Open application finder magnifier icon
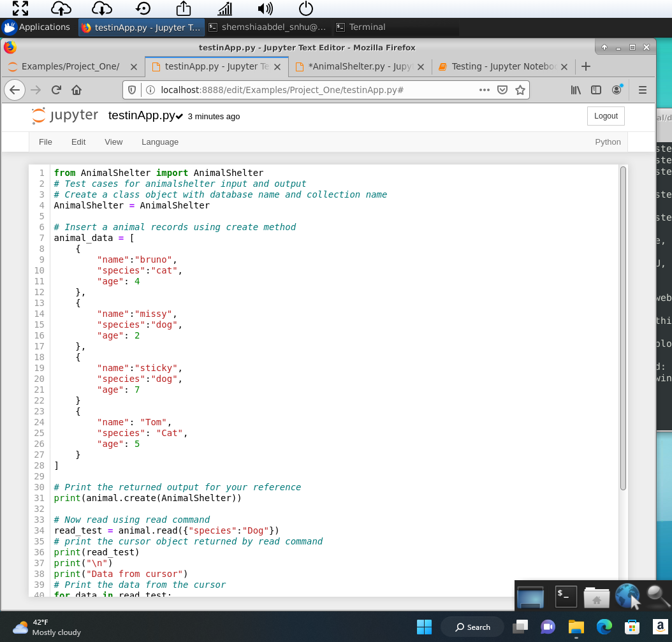The image size is (672, 642). click(x=658, y=595)
